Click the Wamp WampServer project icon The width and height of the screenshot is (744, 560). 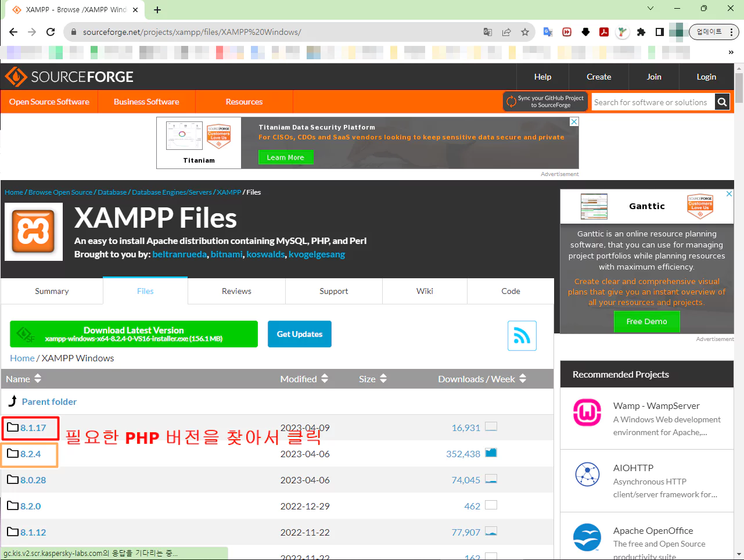click(587, 412)
